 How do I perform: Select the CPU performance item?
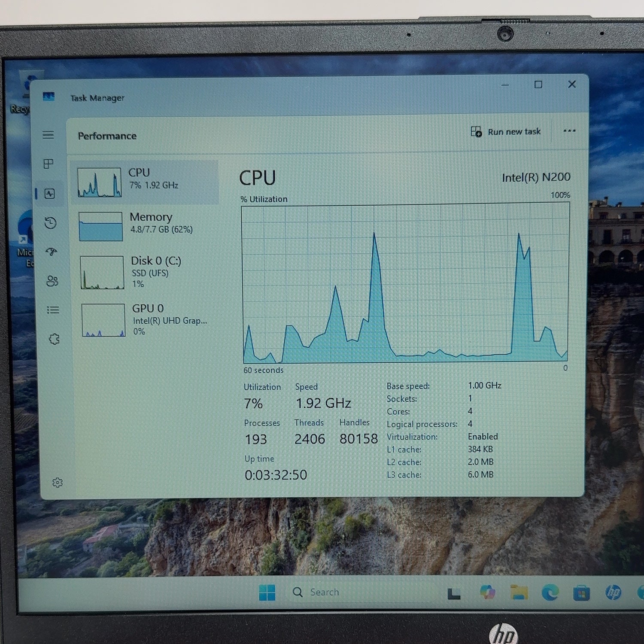coord(145,182)
